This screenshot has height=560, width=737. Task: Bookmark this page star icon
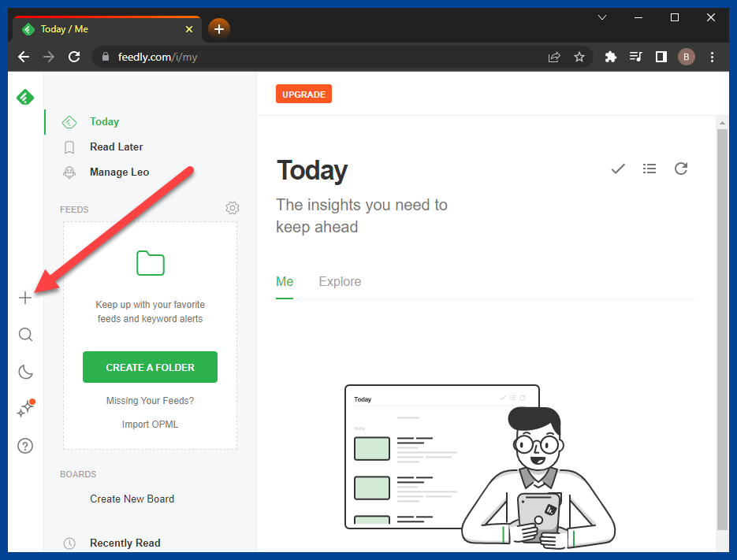[x=579, y=57]
